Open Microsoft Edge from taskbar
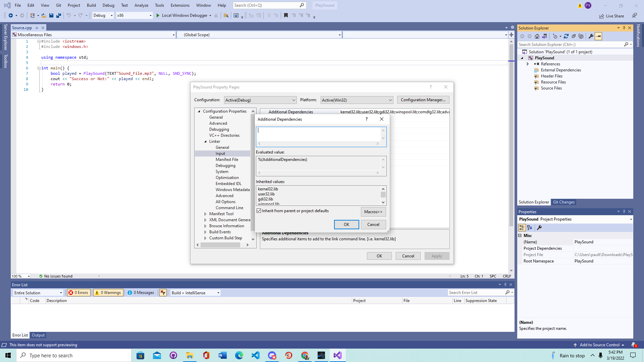644x362 pixels. pos(239,355)
